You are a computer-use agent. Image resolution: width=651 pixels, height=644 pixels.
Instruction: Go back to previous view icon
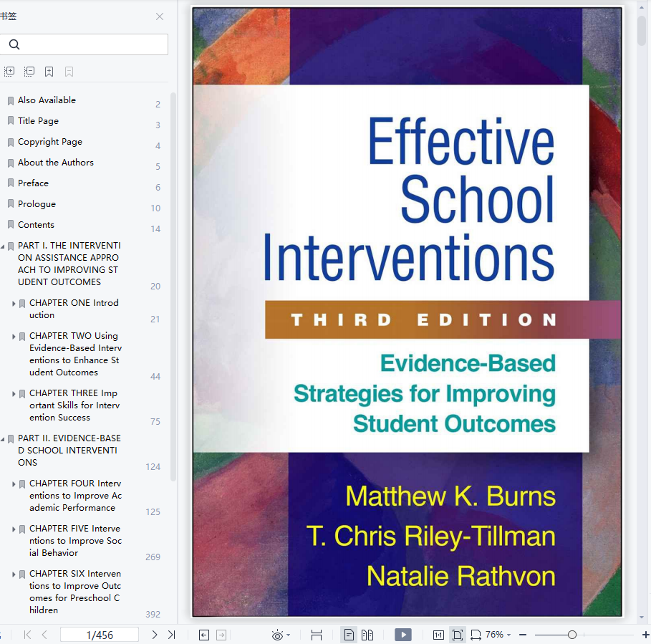[204, 635]
